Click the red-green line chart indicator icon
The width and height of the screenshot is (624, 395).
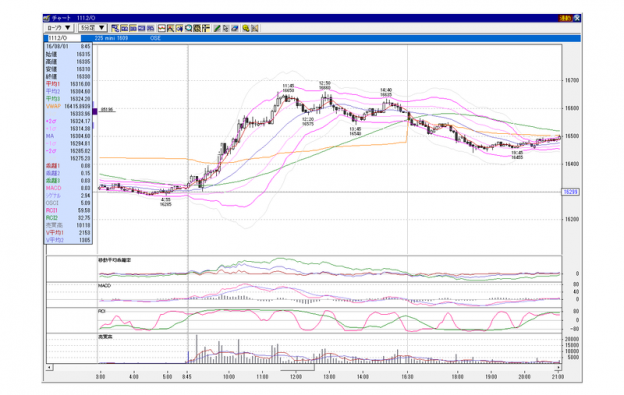pyautogui.click(x=162, y=28)
